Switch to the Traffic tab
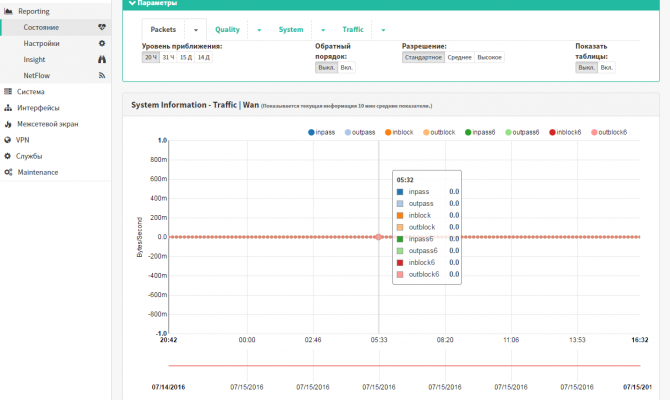This screenshot has width=670, height=400. (353, 29)
